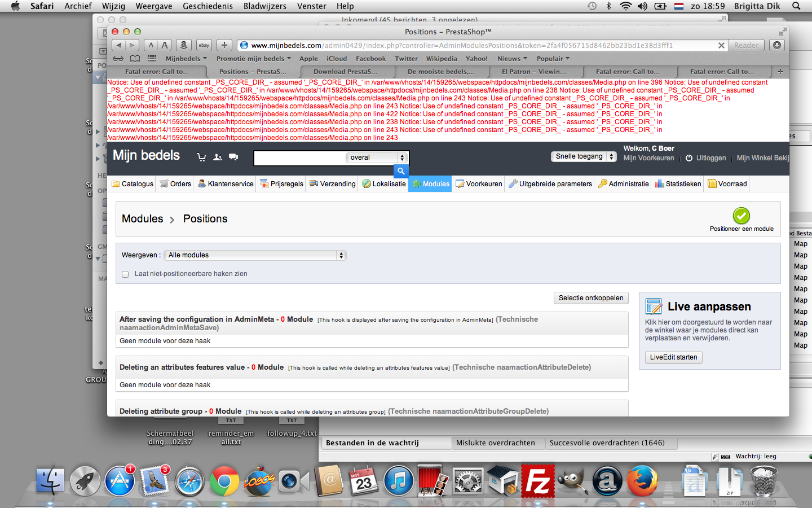The width and height of the screenshot is (812, 508).
Task: Open the Bladwijzers menu in menu bar
Action: pyautogui.click(x=264, y=6)
